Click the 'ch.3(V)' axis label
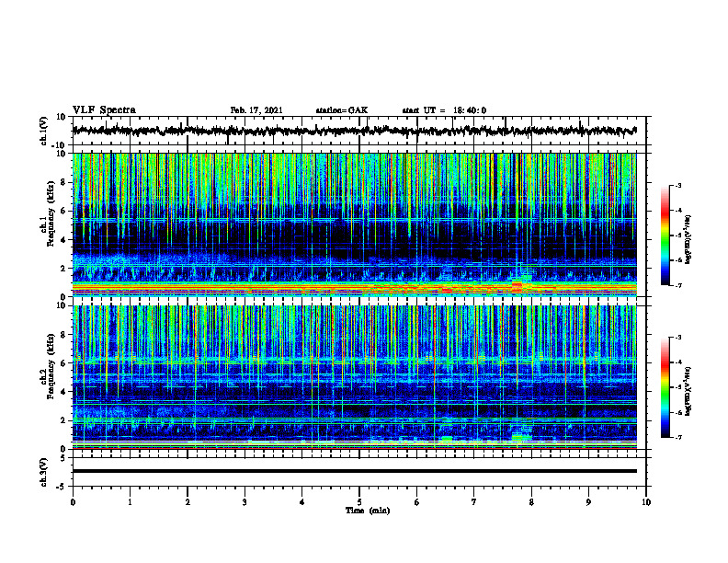This screenshot has height=563, width=728. click(44, 472)
